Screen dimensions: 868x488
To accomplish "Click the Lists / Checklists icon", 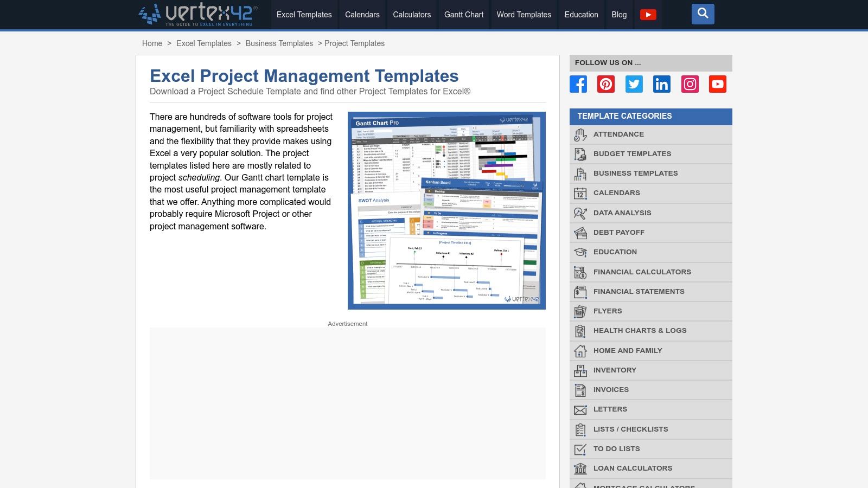I will tap(580, 429).
